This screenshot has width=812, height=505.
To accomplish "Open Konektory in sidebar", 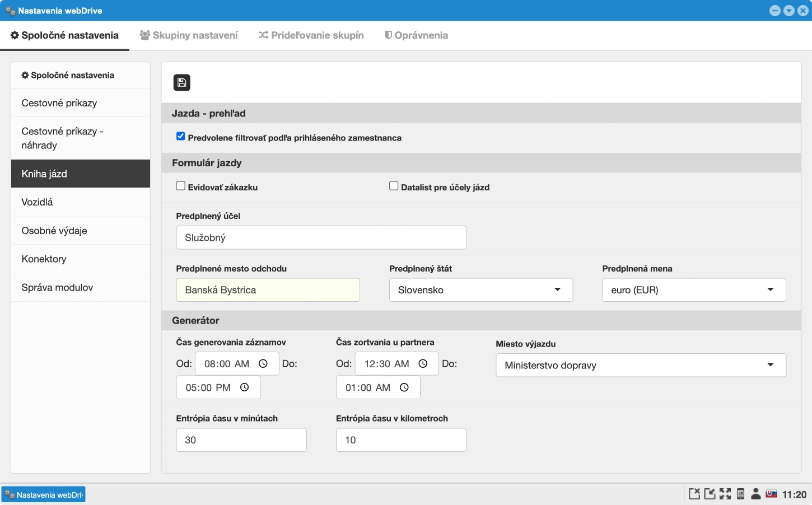I will [x=81, y=259].
